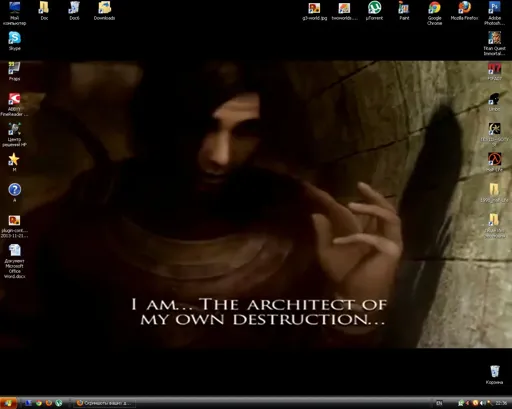Launch Adobe Photoshop from the desktop
Screen dimensions: 512x409
tap(494, 13)
